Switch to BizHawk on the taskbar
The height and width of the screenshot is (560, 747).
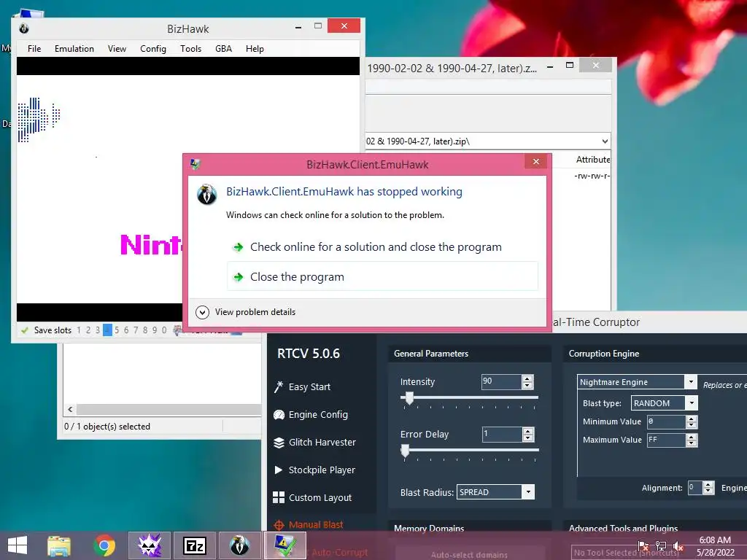pos(239,545)
